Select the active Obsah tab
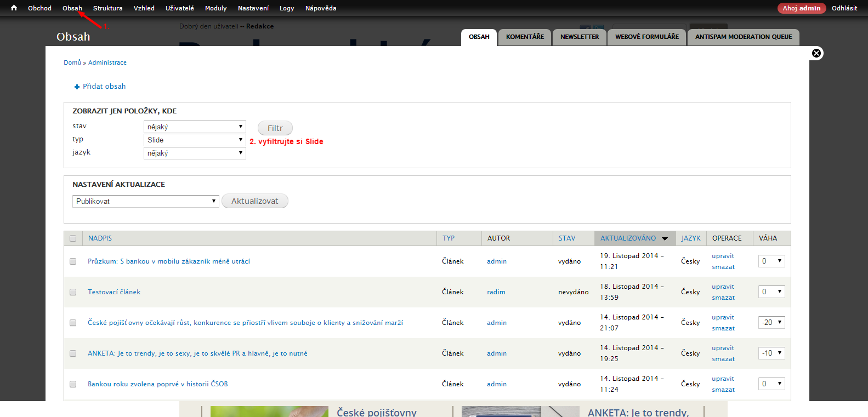 pyautogui.click(x=479, y=37)
